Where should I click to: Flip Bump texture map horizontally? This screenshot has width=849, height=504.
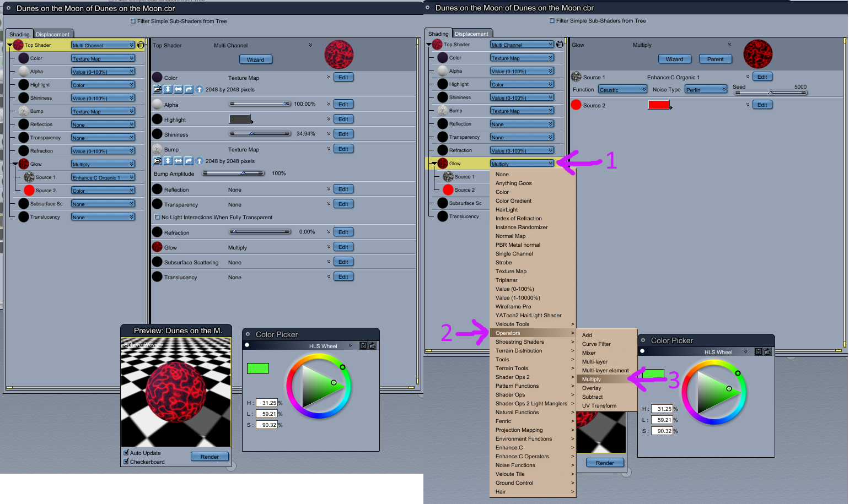[179, 161]
